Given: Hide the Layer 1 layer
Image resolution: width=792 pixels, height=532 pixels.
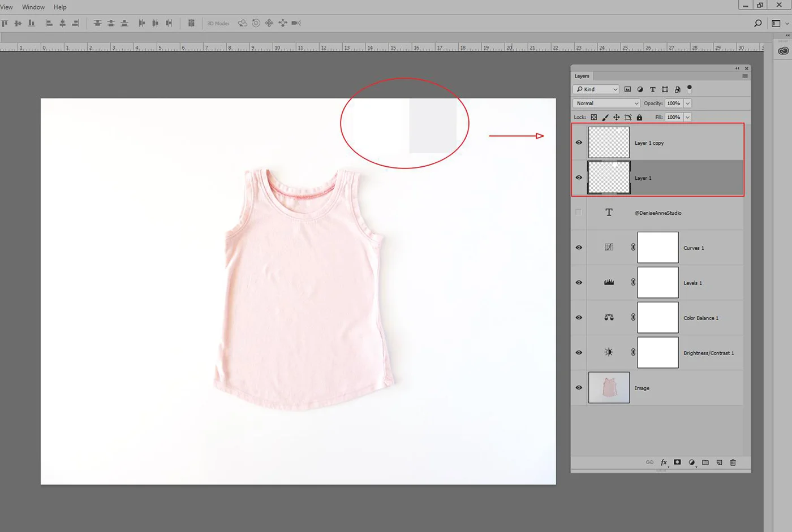Looking at the screenshot, I should [x=579, y=178].
